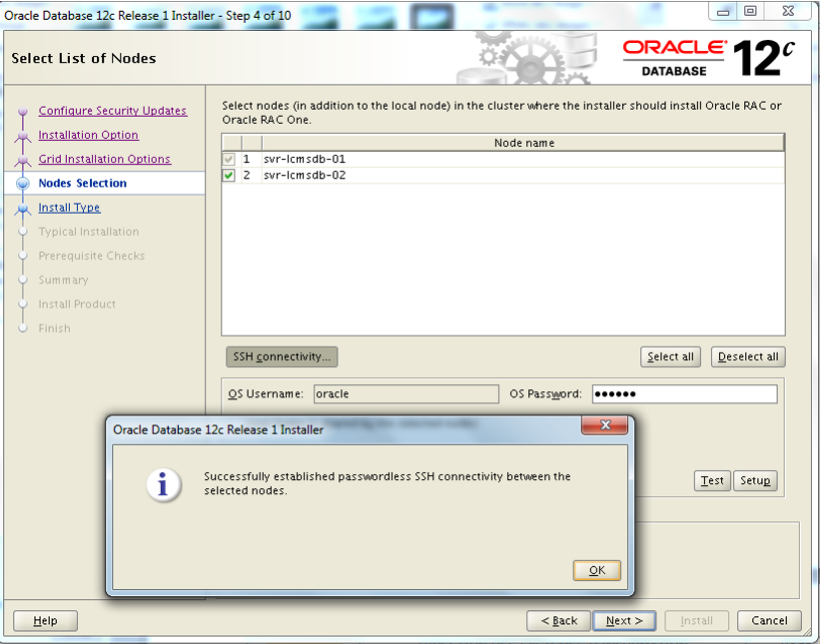Cancel the installer

click(769, 620)
